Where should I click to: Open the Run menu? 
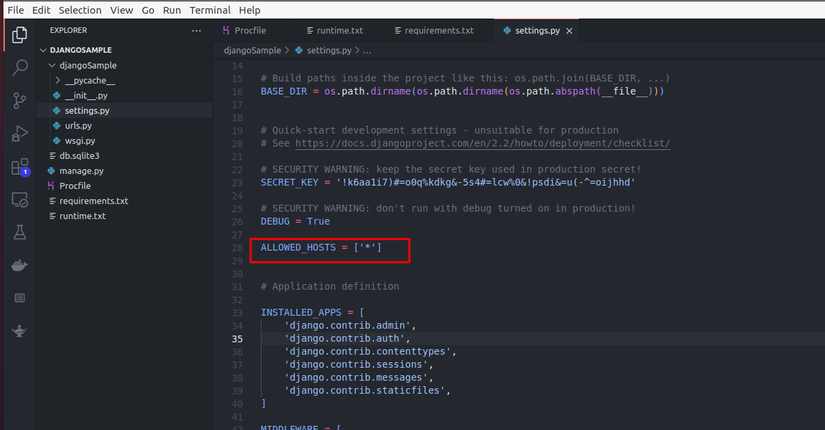pyautogui.click(x=172, y=10)
